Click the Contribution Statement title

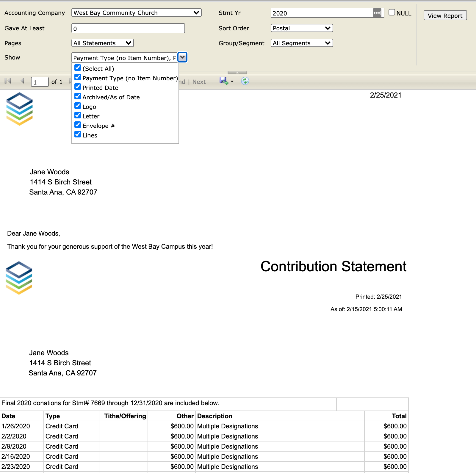(x=333, y=266)
